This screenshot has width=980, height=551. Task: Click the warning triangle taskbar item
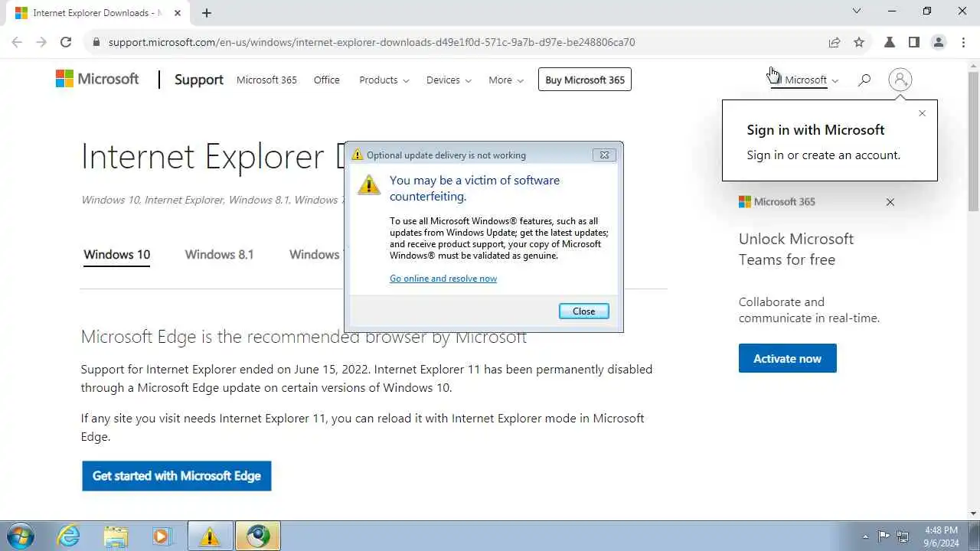(210, 536)
